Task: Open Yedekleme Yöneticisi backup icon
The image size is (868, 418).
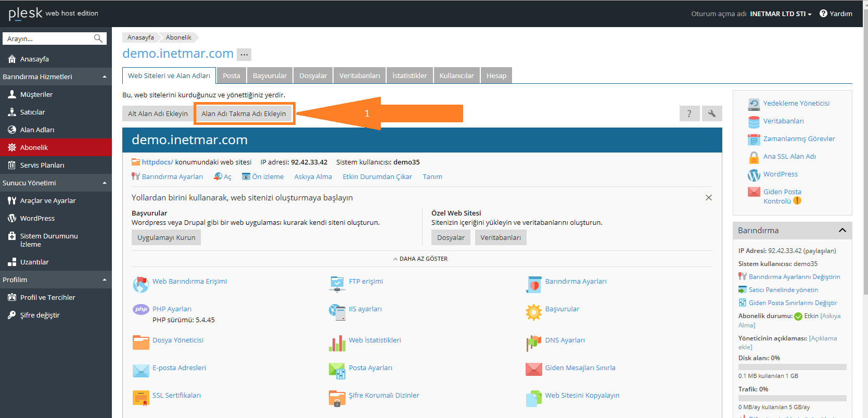Action: 754,104
